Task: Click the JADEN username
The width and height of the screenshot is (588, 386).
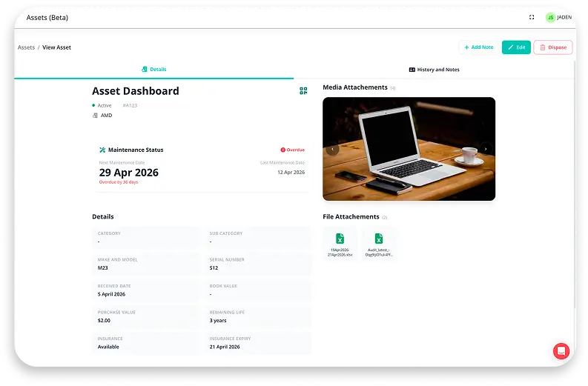Action: pyautogui.click(x=564, y=17)
